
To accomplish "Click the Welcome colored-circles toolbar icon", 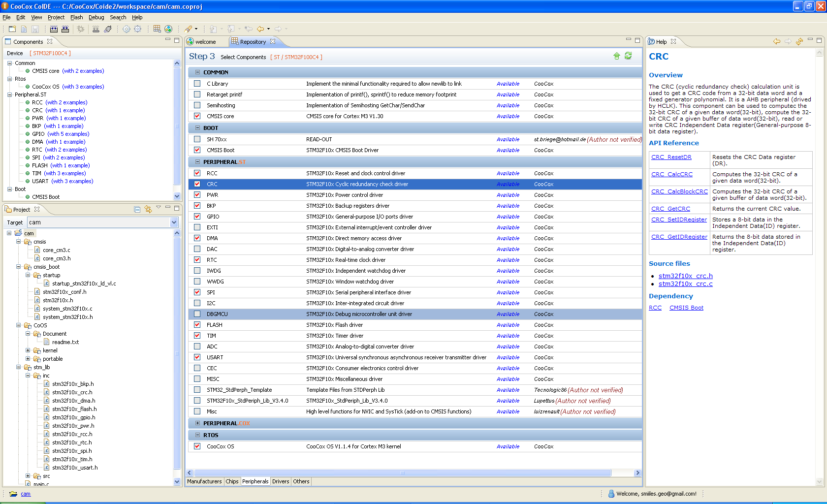I will click(x=168, y=29).
